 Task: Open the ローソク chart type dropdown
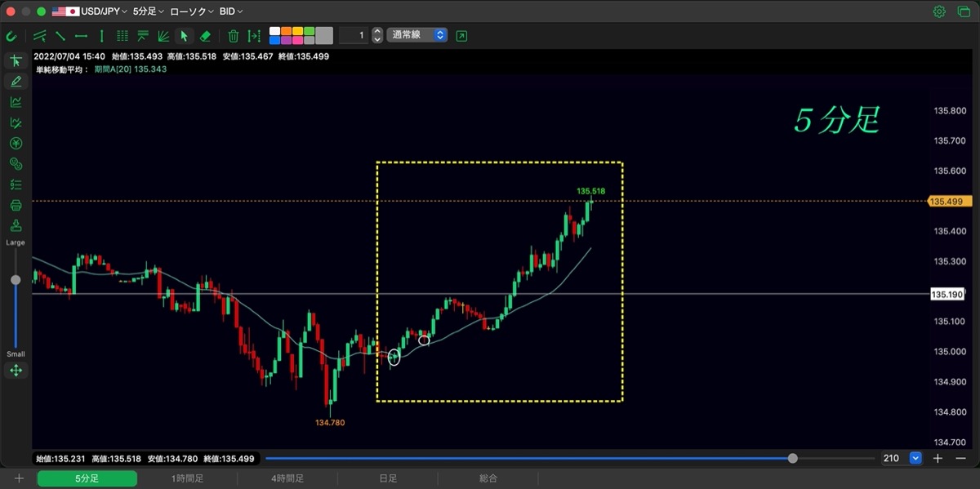pyautogui.click(x=192, y=11)
